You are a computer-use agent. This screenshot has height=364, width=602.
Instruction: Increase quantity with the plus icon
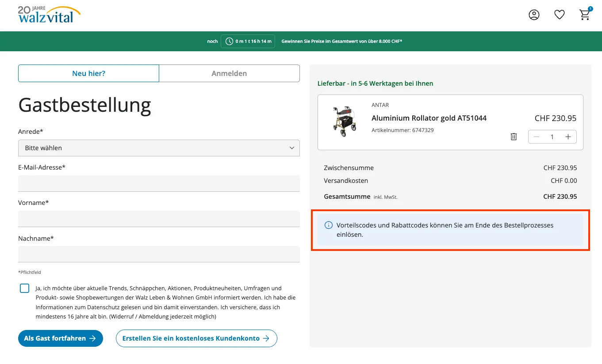tap(568, 137)
